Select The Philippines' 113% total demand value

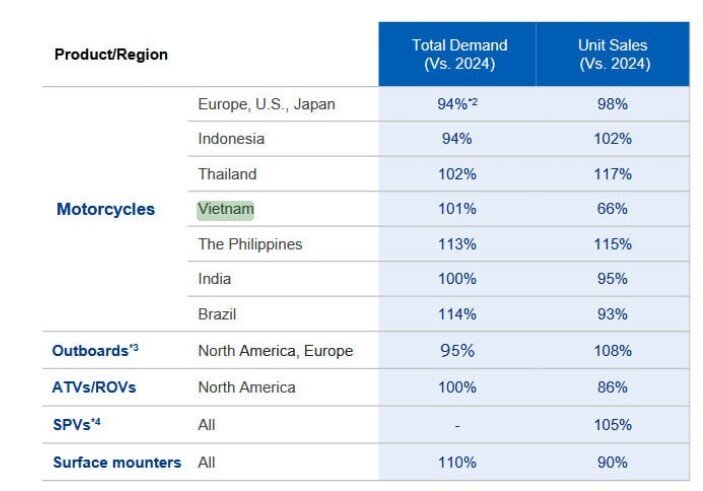(x=457, y=244)
